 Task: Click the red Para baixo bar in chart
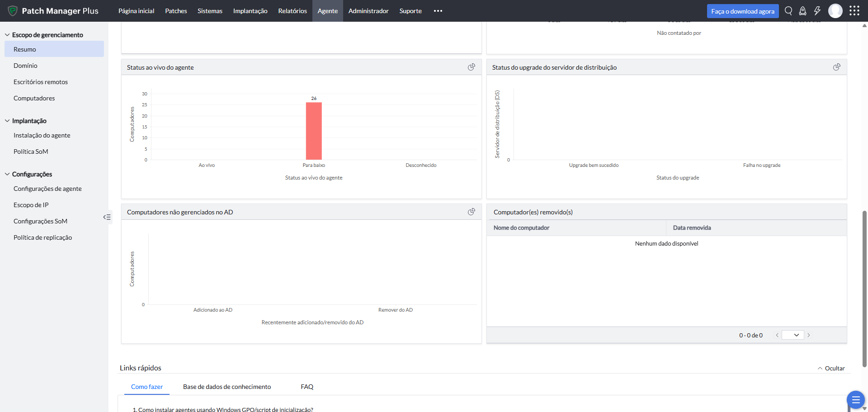click(314, 131)
